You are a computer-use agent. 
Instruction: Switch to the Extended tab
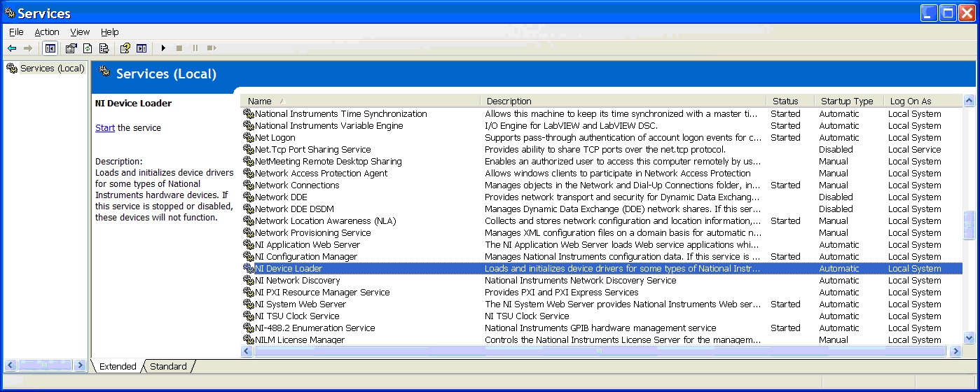coord(118,366)
